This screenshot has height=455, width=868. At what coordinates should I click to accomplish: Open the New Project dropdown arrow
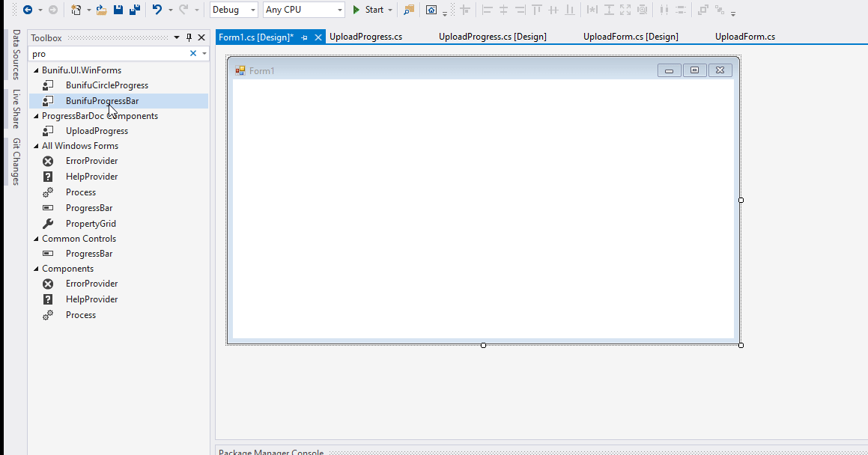pyautogui.click(x=88, y=10)
